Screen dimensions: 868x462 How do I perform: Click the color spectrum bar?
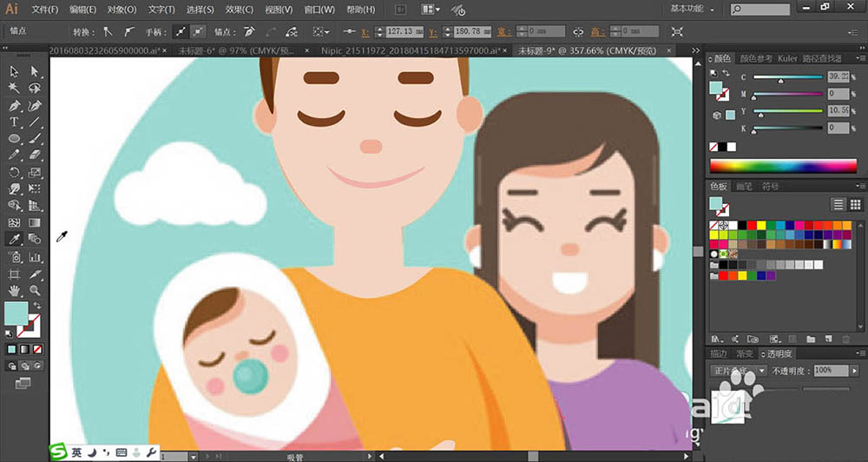click(x=783, y=166)
